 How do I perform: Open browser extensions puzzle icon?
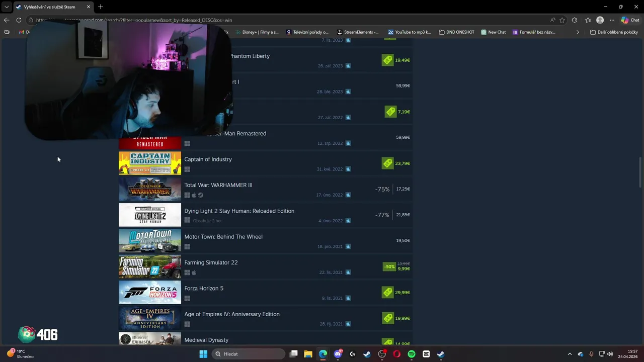pyautogui.click(x=574, y=20)
